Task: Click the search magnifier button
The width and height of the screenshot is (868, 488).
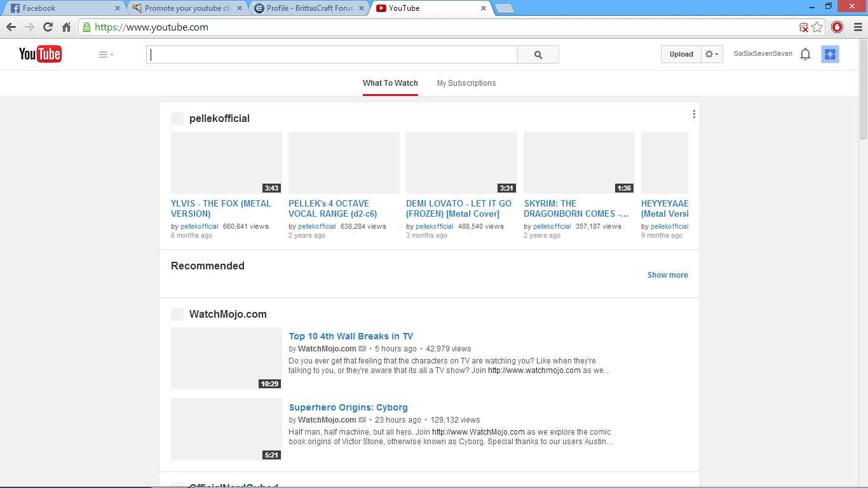Action: (538, 55)
